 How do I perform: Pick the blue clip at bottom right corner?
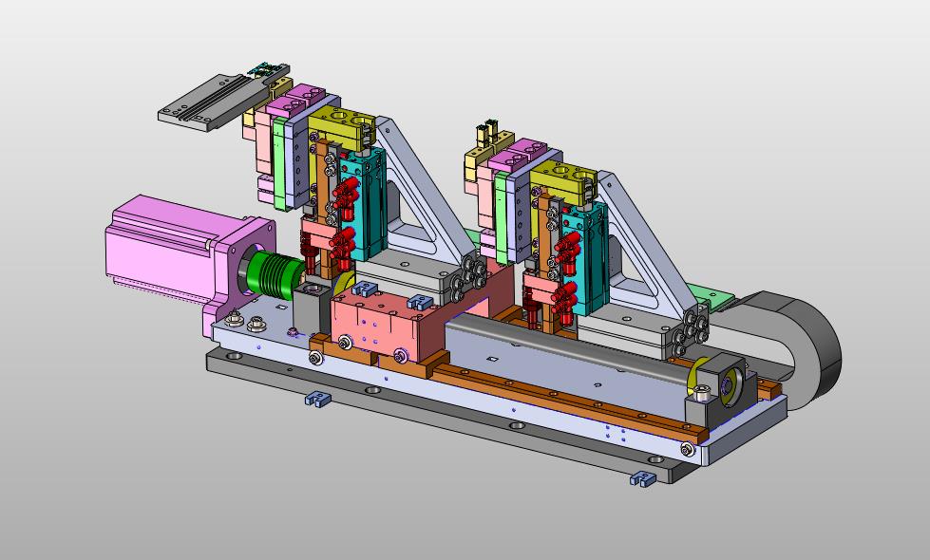(643, 478)
